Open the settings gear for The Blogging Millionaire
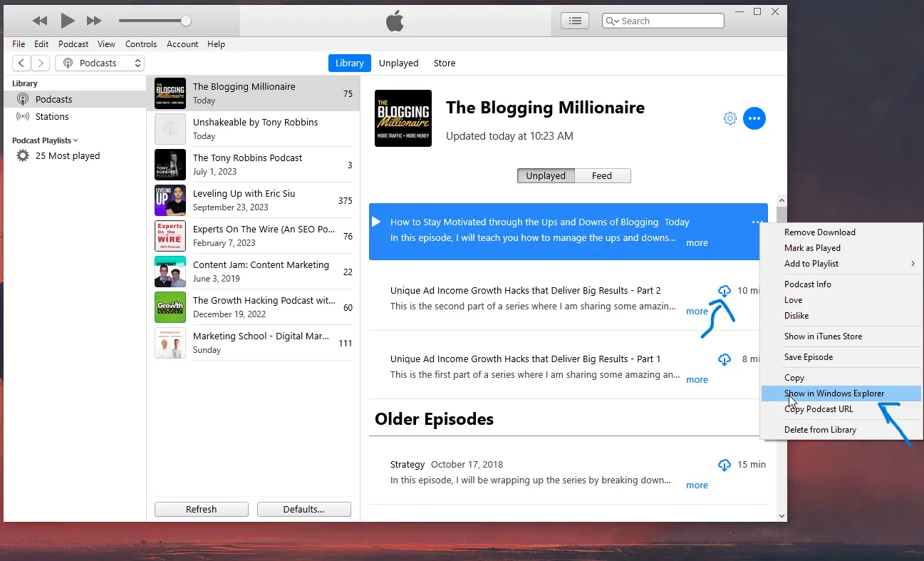The image size is (924, 561). click(x=730, y=118)
